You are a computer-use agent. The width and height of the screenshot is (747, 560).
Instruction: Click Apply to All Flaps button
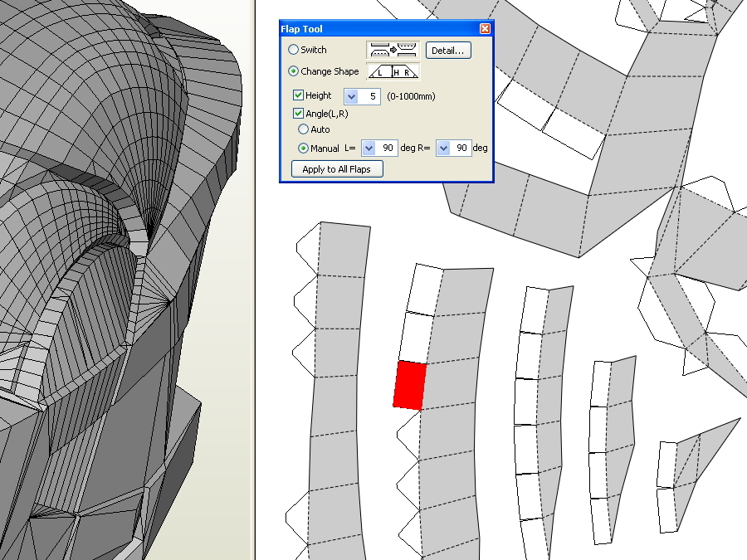(x=337, y=169)
